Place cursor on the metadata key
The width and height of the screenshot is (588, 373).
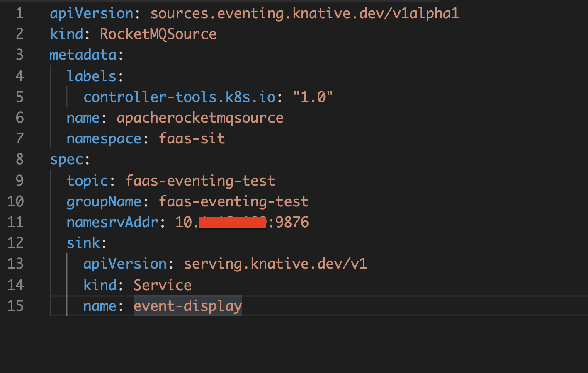click(x=83, y=55)
